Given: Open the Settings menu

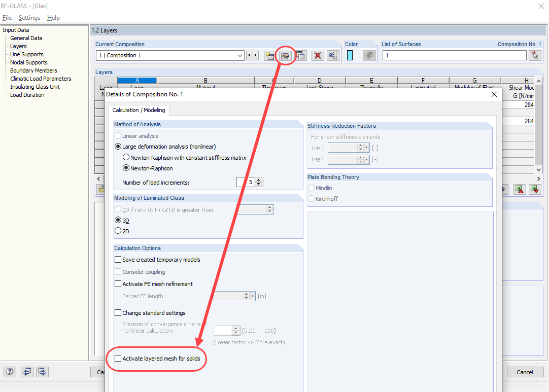Looking at the screenshot, I should coord(29,18).
